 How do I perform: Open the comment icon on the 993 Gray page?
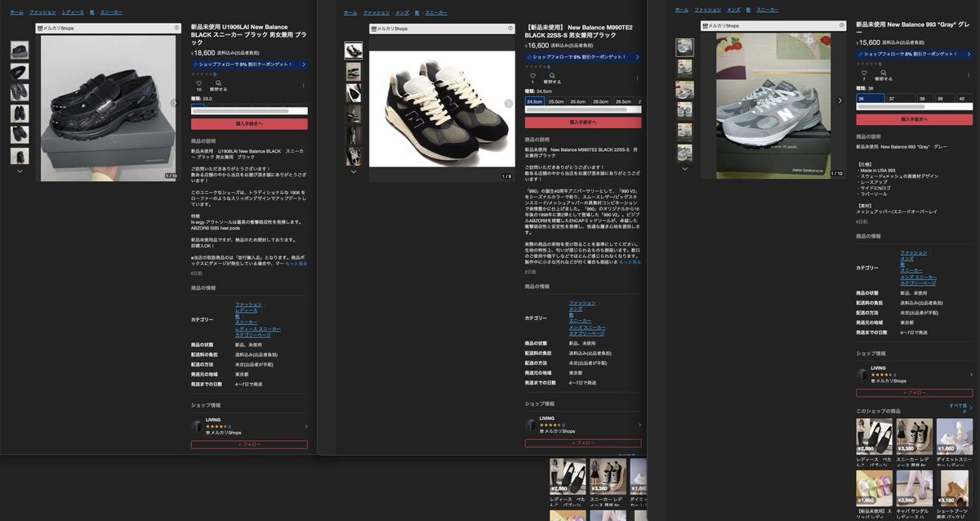(883, 73)
